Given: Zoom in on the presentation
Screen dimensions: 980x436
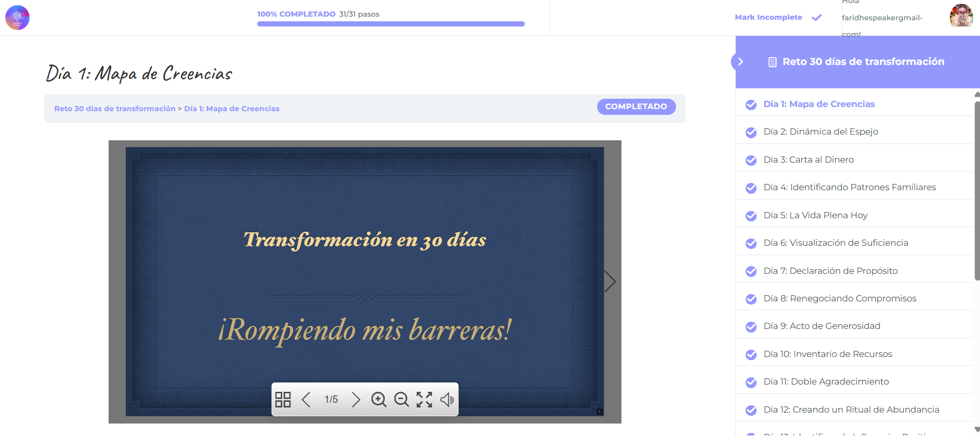Looking at the screenshot, I should (379, 400).
